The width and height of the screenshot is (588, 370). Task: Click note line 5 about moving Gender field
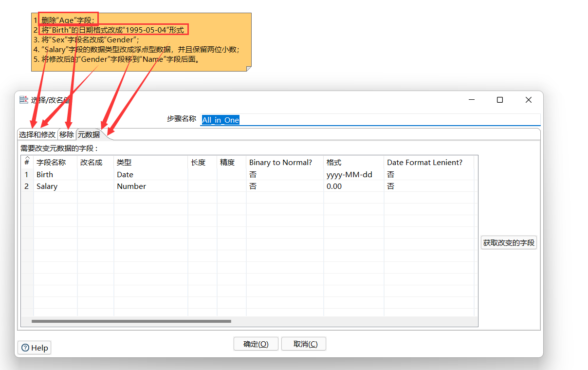(117, 59)
